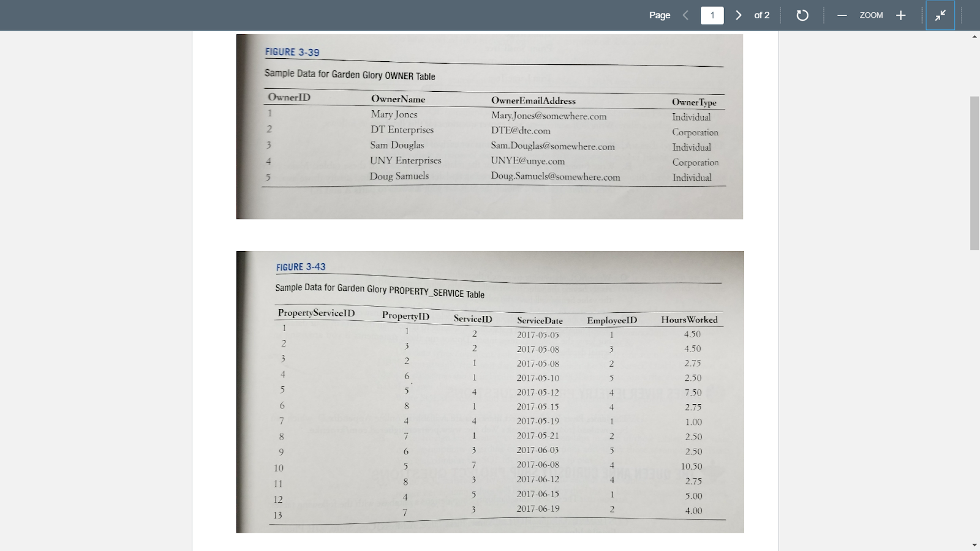Click the 'of 2' page count label
980x551 pixels.
click(x=761, y=15)
